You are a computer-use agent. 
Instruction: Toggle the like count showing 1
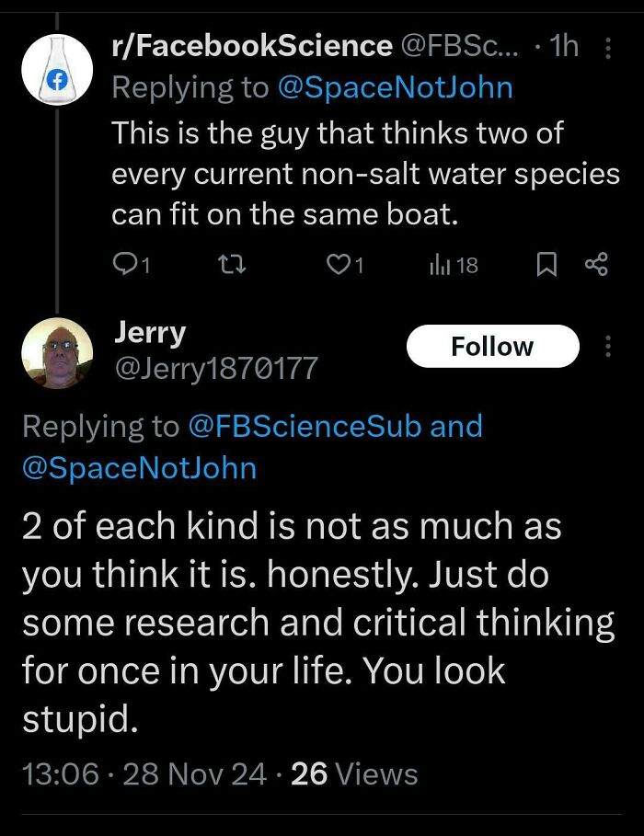[x=361, y=265]
